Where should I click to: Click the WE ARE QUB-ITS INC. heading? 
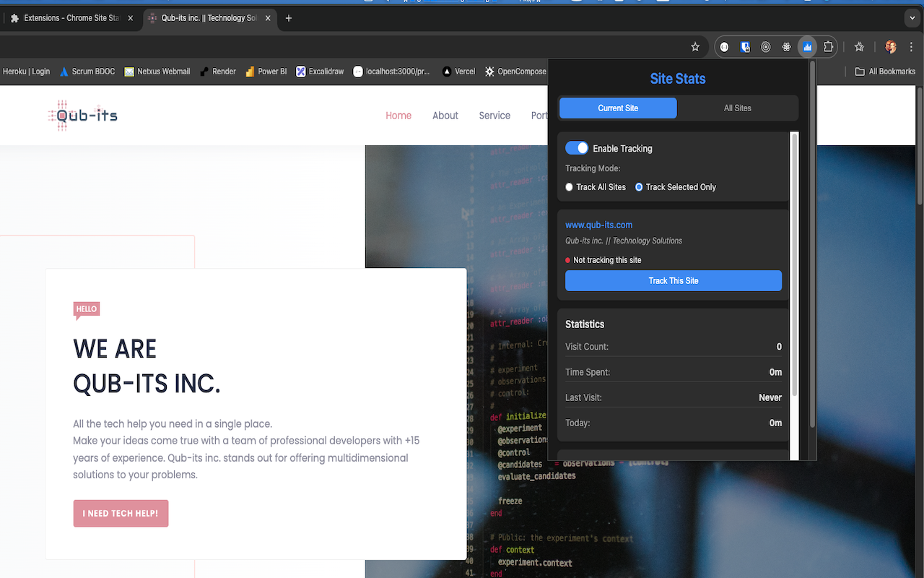click(x=147, y=366)
